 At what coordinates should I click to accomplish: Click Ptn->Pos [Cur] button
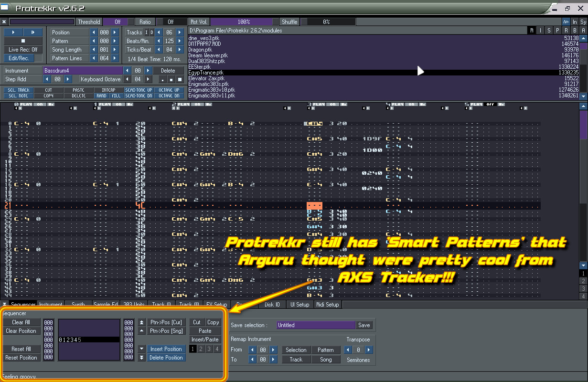[x=166, y=322]
